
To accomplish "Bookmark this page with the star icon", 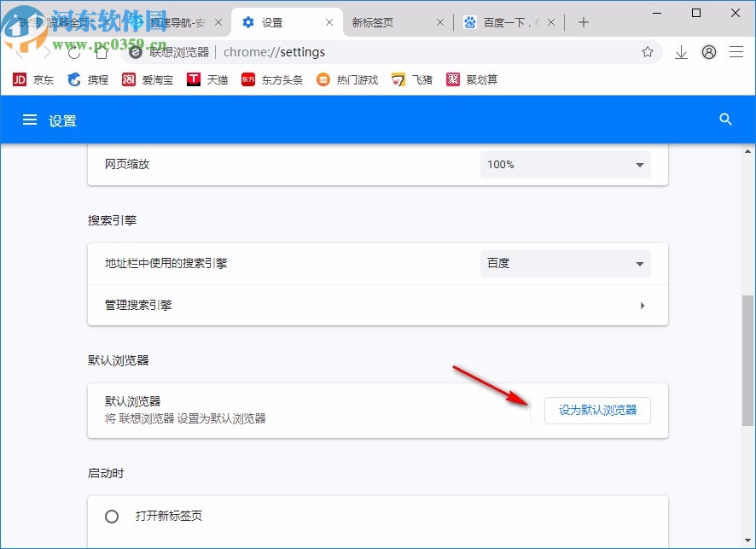I will 648,52.
